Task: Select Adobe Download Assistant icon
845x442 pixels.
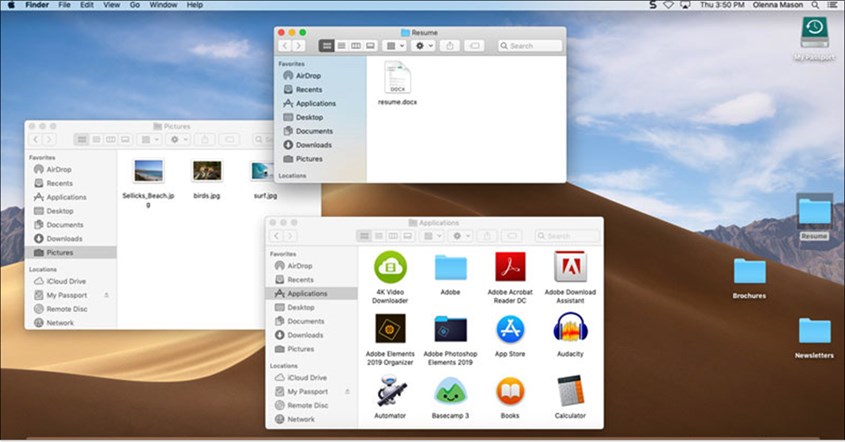Action: 570,267
